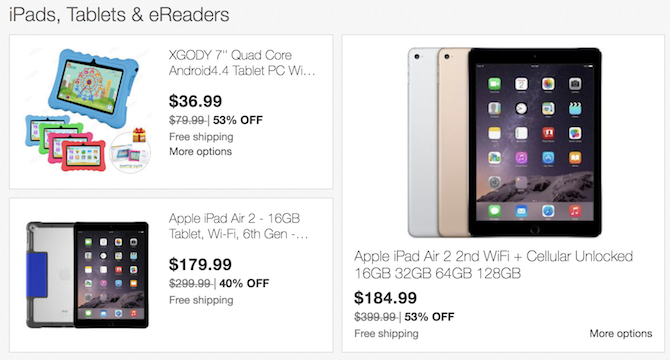Open iPad Air 2 WiFi + Cellular title
Screen dimensions: 670x360
(x=494, y=264)
